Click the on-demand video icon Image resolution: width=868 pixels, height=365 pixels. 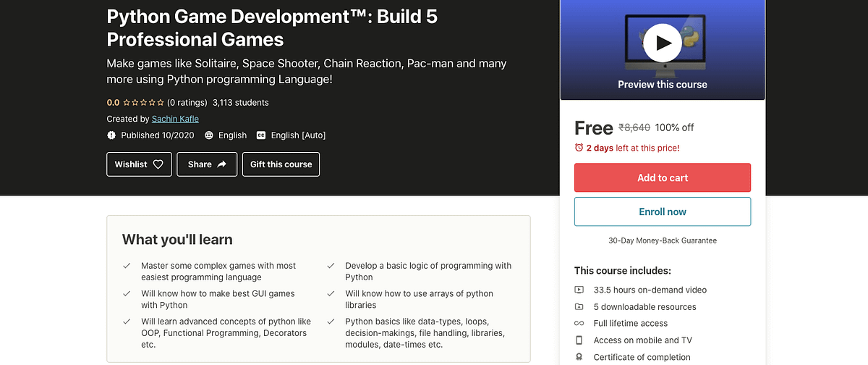(x=579, y=290)
